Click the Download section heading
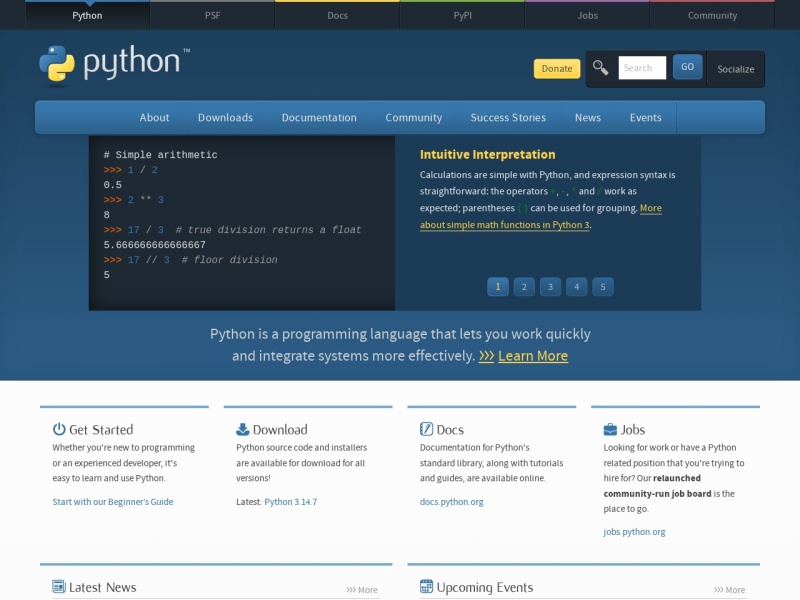Viewport: 800px width, 600px height. pyautogui.click(x=280, y=430)
